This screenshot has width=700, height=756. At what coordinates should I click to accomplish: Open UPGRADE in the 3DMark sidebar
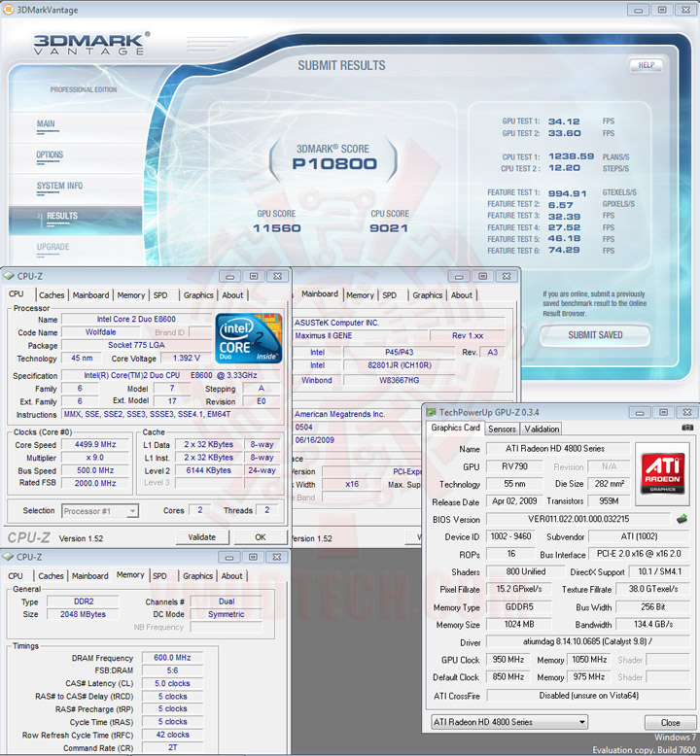click(x=53, y=247)
